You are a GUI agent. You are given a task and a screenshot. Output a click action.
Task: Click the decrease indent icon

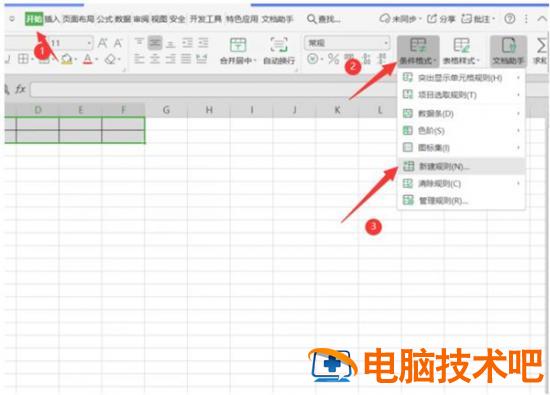[x=187, y=43]
